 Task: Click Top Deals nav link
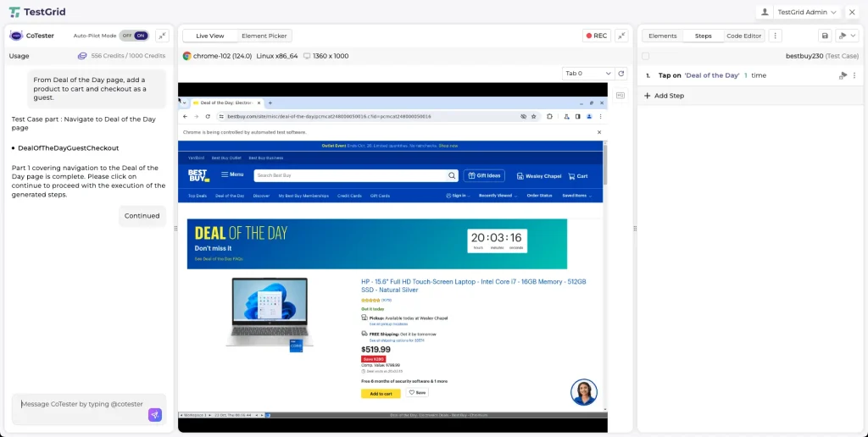[x=197, y=196]
